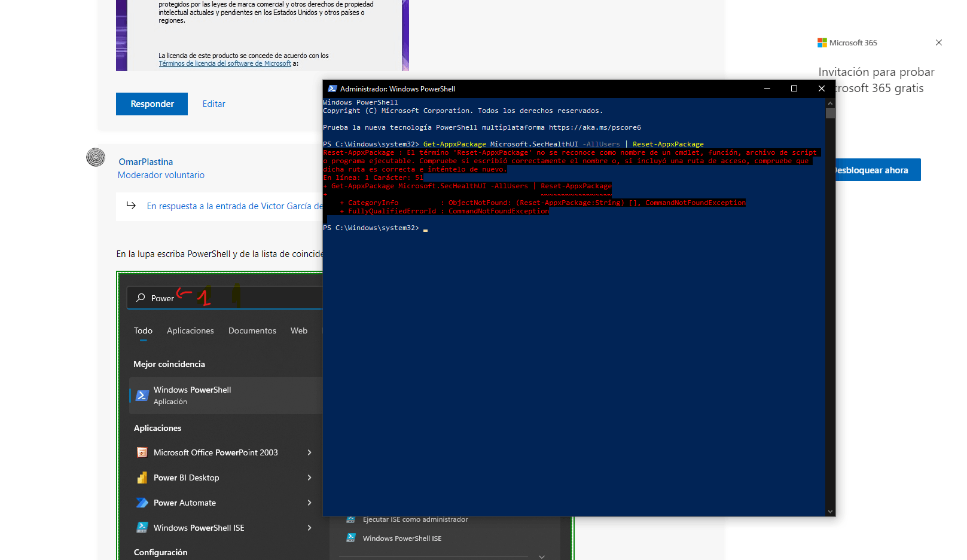
Task: Click the 'Ejecutar ISE como administrador' icon
Action: coord(351,519)
